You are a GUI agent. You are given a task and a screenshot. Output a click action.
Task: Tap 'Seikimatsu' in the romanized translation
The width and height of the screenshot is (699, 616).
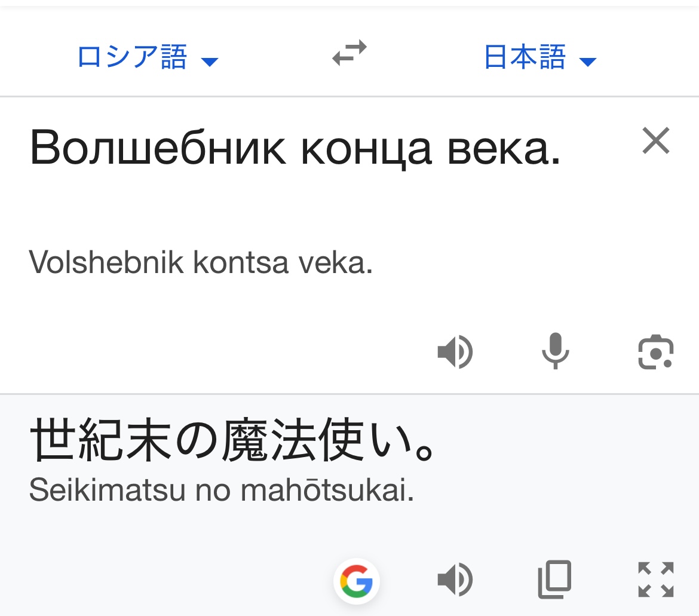108,491
